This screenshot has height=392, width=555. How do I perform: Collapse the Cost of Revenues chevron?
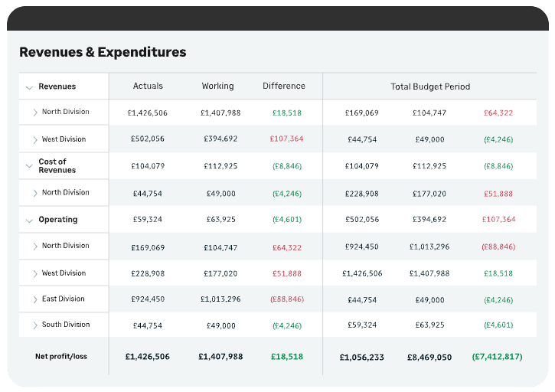(x=29, y=166)
